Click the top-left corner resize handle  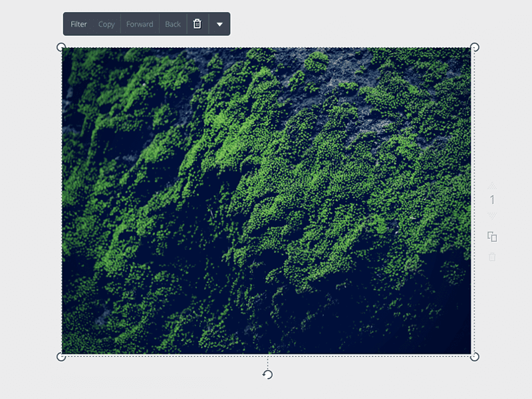(x=61, y=47)
